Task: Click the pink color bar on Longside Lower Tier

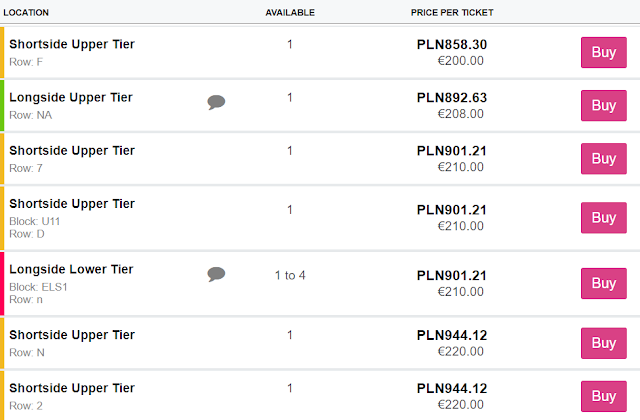Action: [3, 283]
